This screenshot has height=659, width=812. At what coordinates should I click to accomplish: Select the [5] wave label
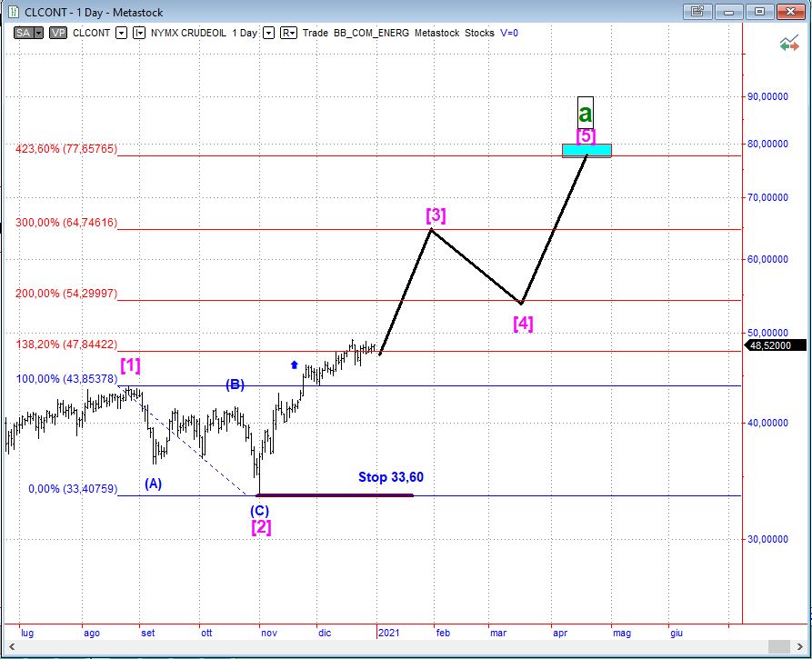[x=586, y=136]
